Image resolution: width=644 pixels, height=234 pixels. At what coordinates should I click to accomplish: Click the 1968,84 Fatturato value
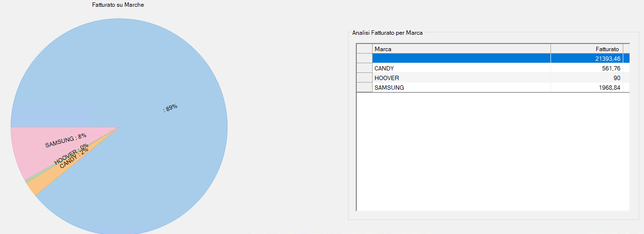pyautogui.click(x=586, y=88)
